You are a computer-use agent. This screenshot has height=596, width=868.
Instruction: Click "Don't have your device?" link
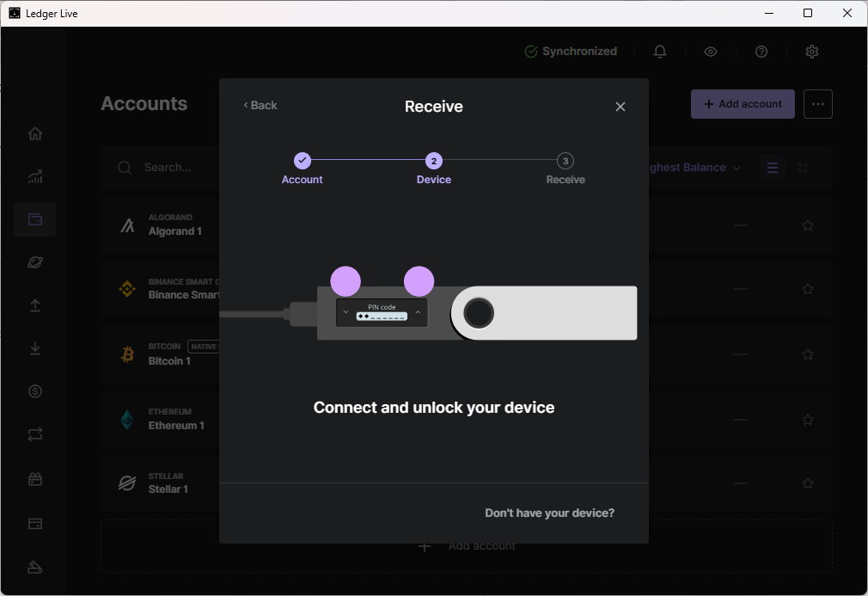tap(550, 513)
